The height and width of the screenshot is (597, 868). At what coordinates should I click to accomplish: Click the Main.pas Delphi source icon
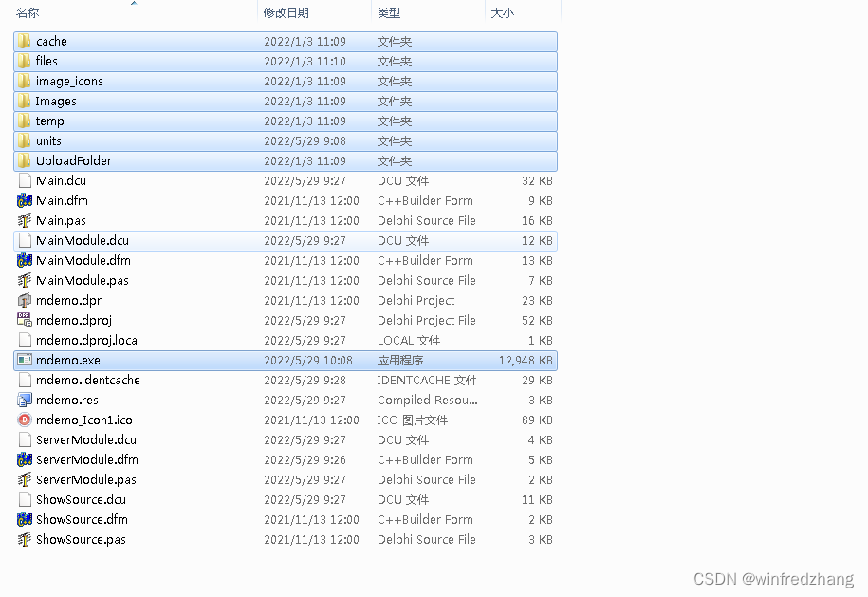point(25,220)
